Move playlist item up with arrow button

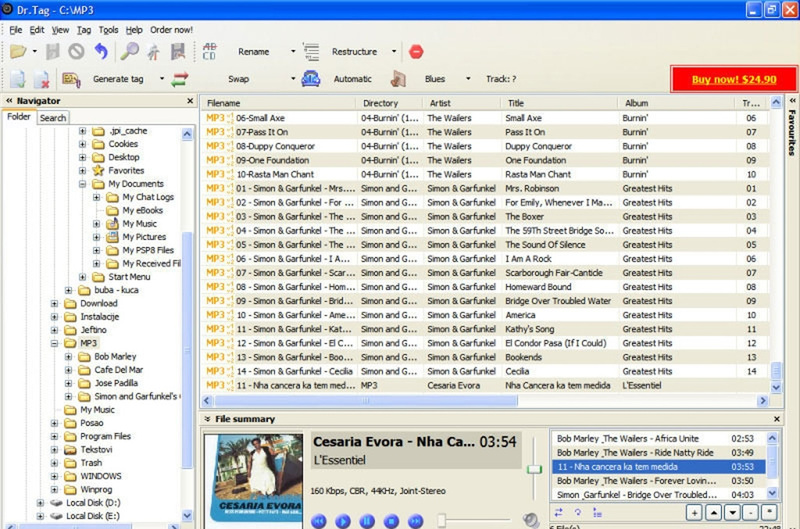coord(713,512)
